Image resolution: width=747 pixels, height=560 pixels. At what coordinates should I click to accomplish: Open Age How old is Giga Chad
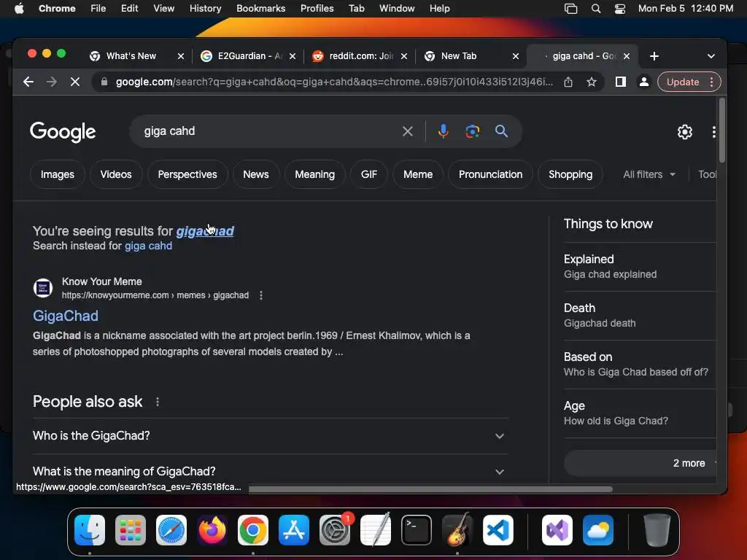pyautogui.click(x=640, y=413)
